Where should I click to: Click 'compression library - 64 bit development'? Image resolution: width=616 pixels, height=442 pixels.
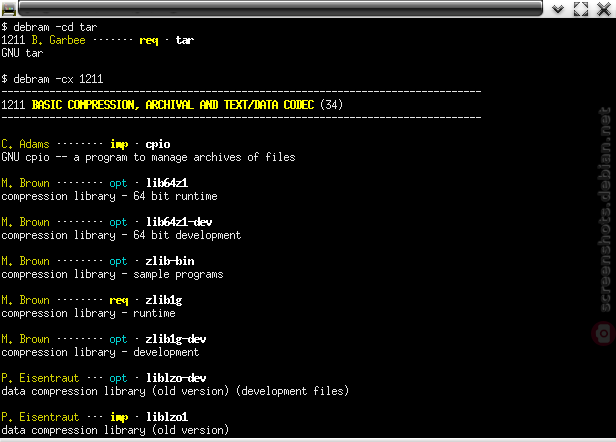coord(121,235)
